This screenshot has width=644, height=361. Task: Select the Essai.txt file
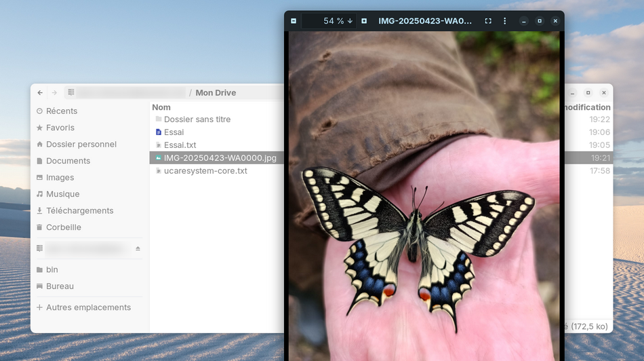180,145
